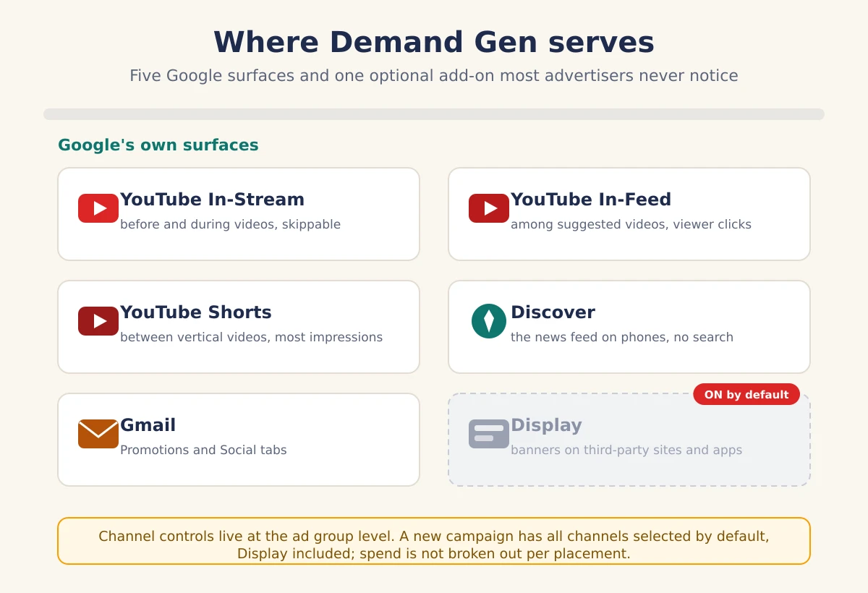The width and height of the screenshot is (868, 593).
Task: Select the YouTube In-Feed heading
Action: click(591, 200)
